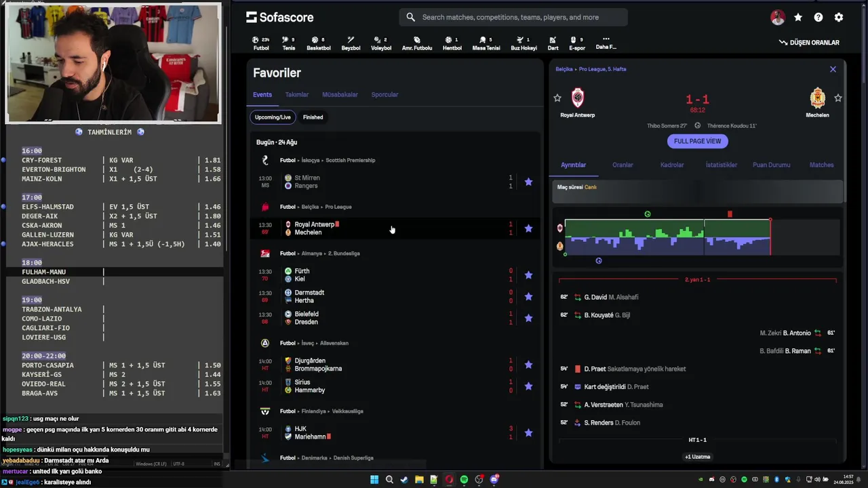Open the Royal Antwerp club crest

(578, 98)
